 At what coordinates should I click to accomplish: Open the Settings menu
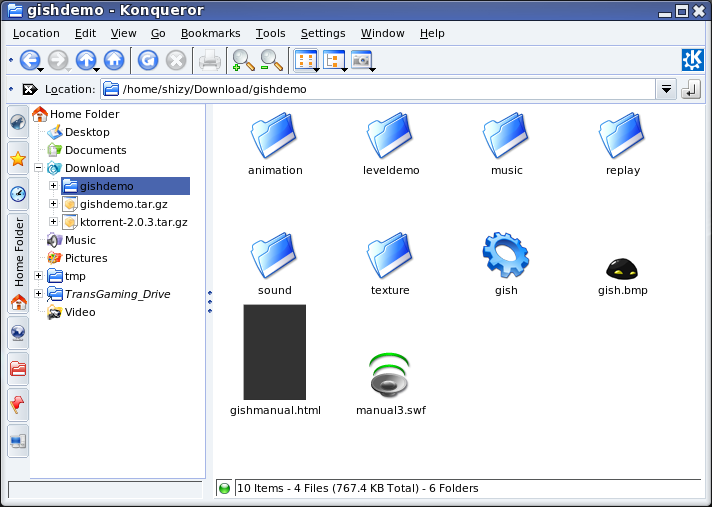[322, 33]
